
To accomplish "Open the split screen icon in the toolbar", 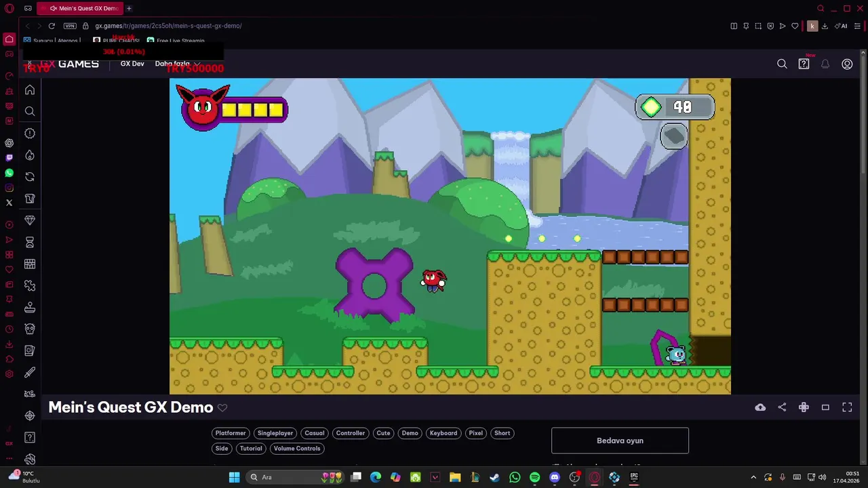I will [734, 26].
